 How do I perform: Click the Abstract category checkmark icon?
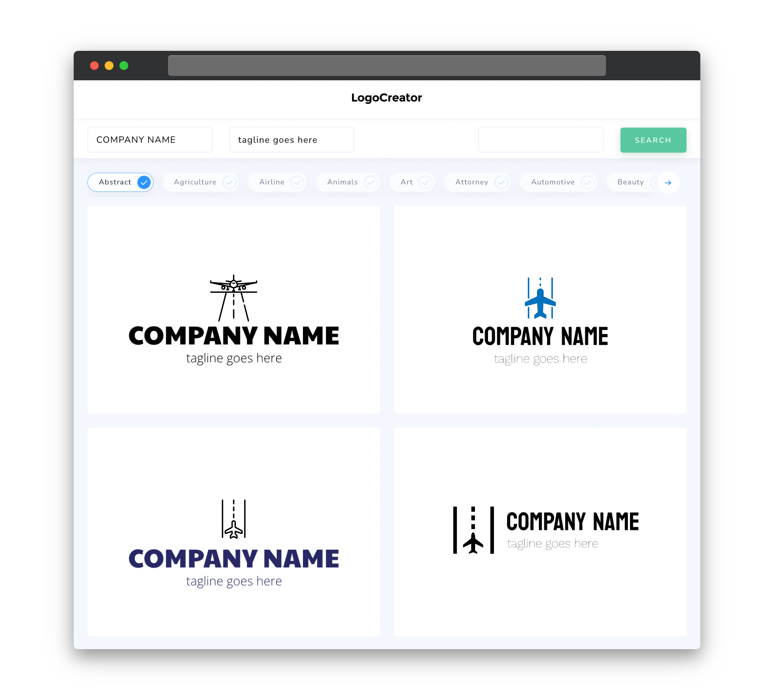(x=144, y=182)
